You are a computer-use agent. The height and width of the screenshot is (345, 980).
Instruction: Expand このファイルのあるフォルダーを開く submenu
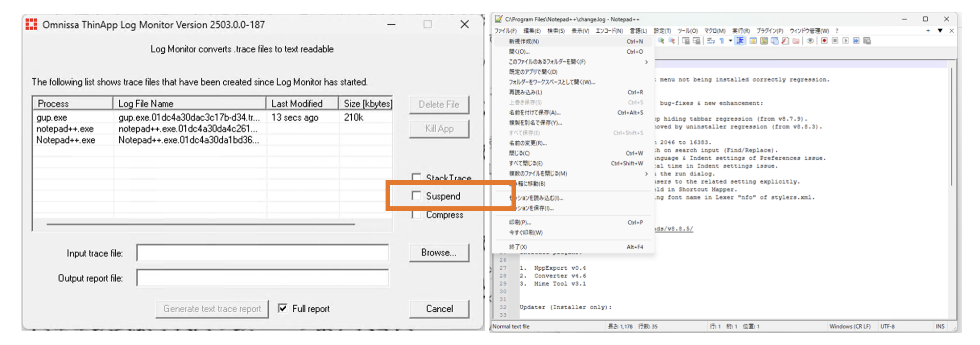[646, 62]
